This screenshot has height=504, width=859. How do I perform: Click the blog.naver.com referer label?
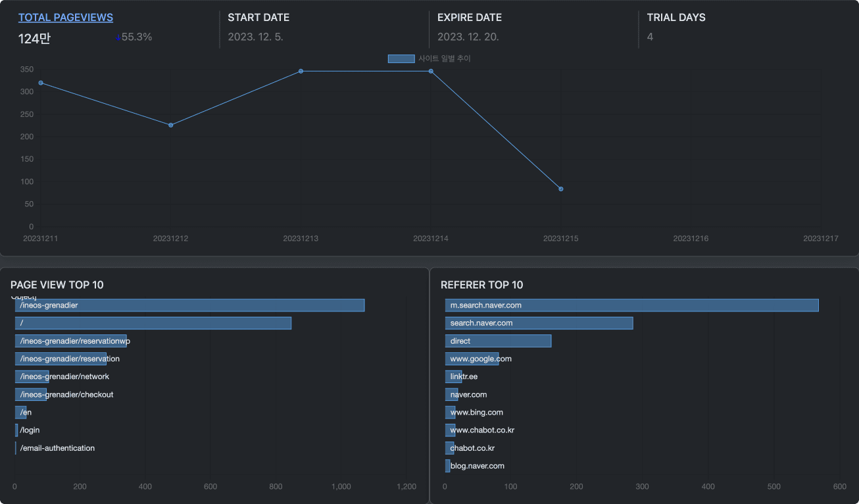click(x=478, y=466)
